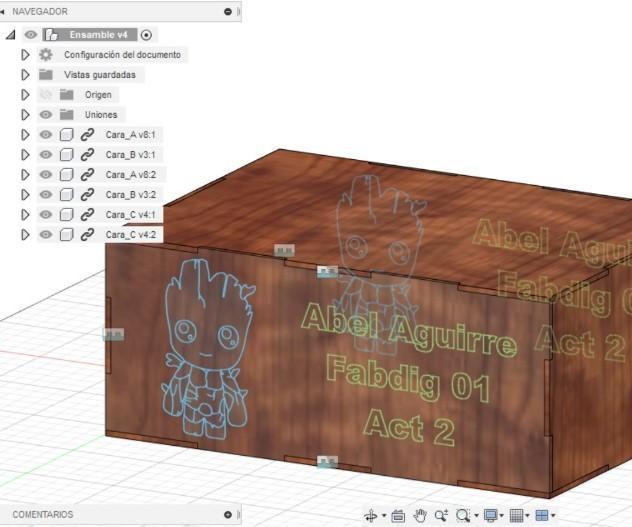Open the Viewports dropdown arrow
Image resolution: width=632 pixels, height=527 pixels.
tap(553, 515)
